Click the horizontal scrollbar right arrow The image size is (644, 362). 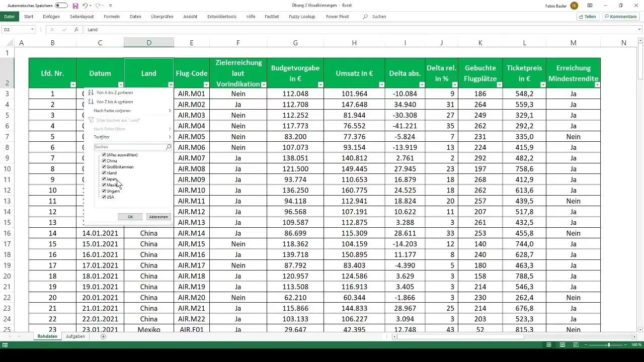click(634, 336)
